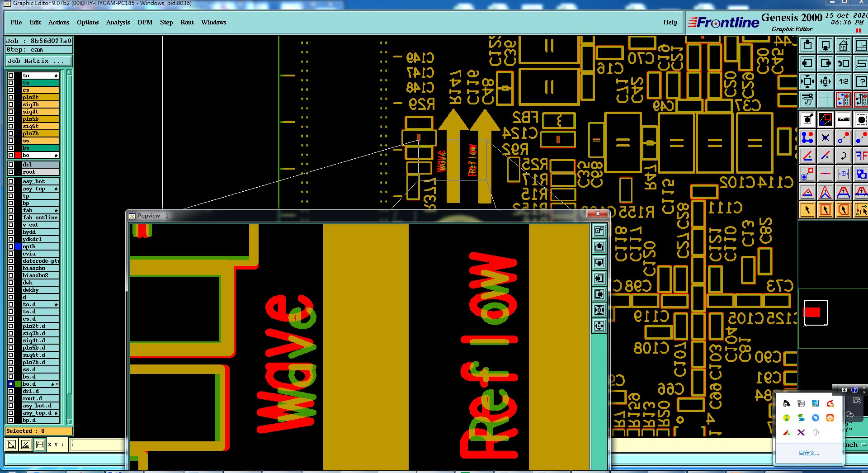Click the blue bird icon in tray popup
This screenshot has height=473, width=868.
click(816, 418)
